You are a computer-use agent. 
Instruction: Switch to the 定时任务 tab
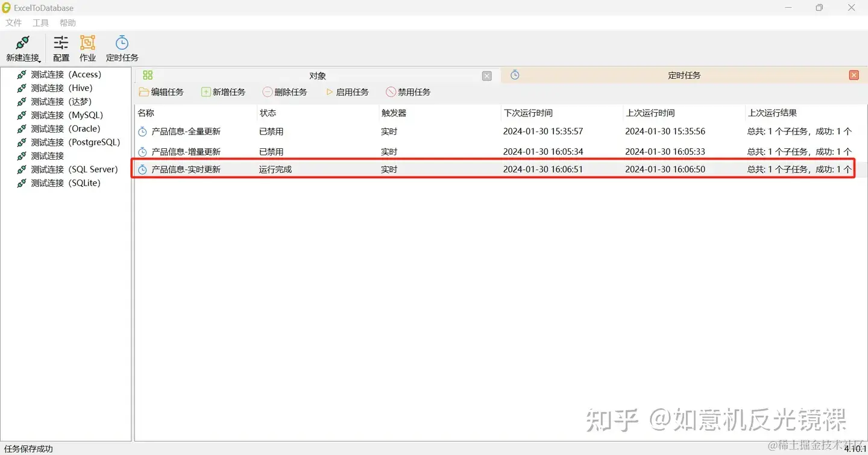click(684, 75)
